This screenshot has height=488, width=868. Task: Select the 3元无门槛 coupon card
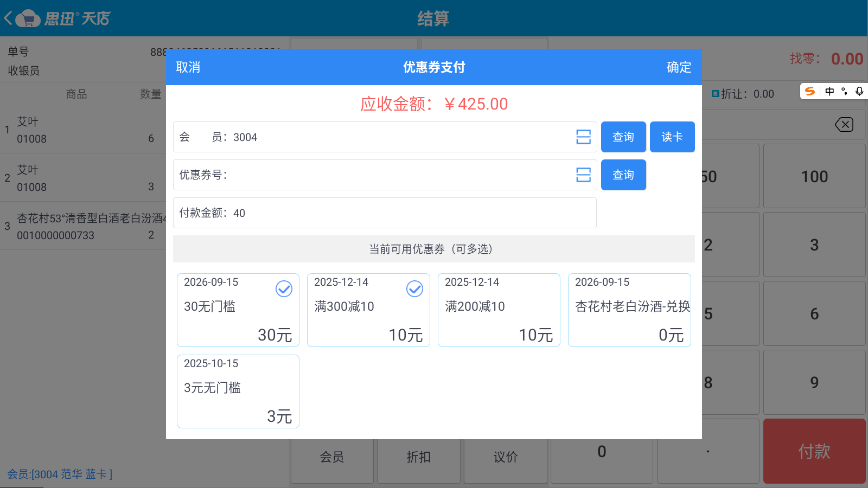tap(238, 391)
